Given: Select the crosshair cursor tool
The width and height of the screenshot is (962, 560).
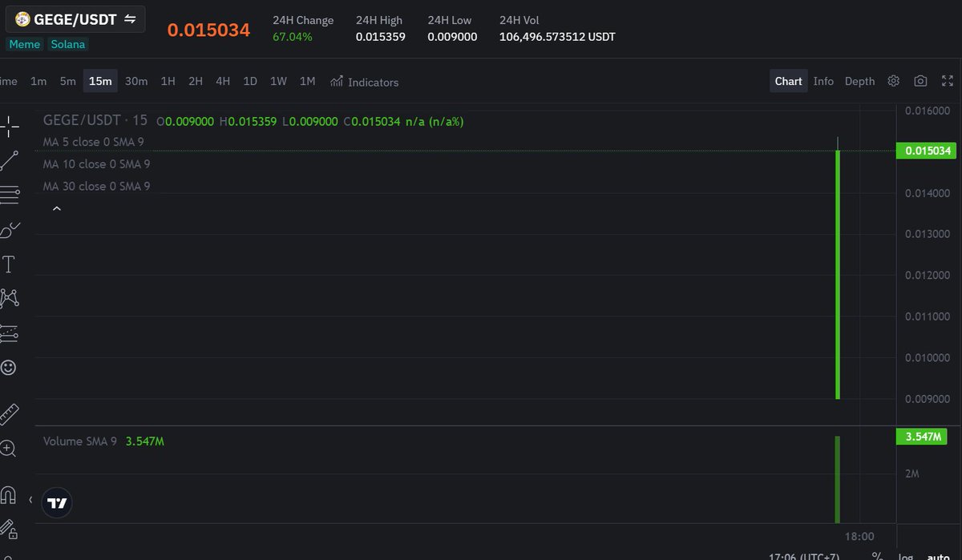Looking at the screenshot, I should tap(9, 126).
